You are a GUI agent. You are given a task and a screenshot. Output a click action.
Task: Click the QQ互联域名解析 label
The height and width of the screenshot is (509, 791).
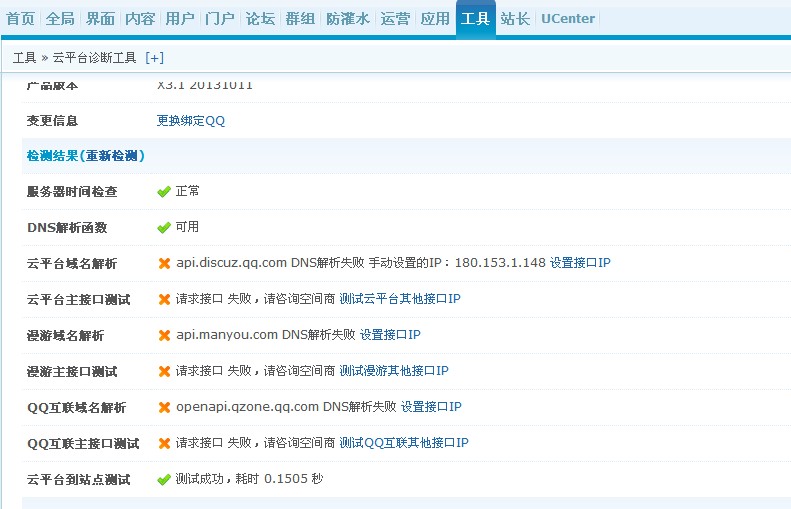pos(77,408)
